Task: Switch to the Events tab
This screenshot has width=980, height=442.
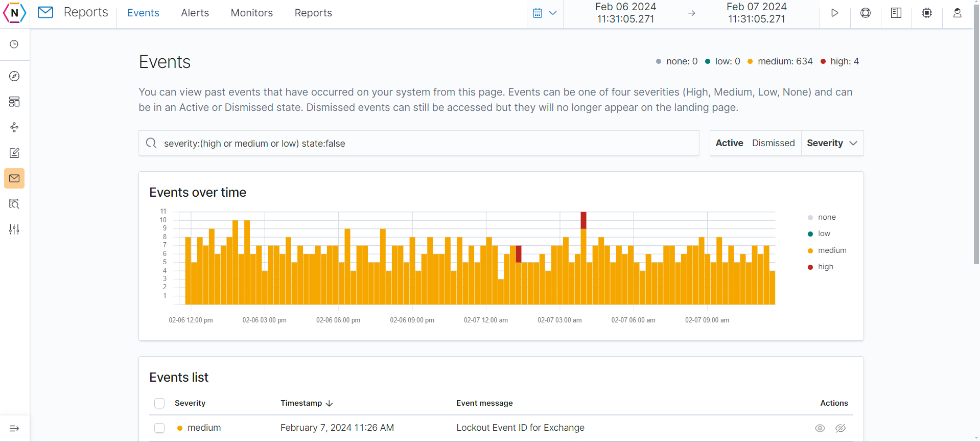Action: [143, 13]
